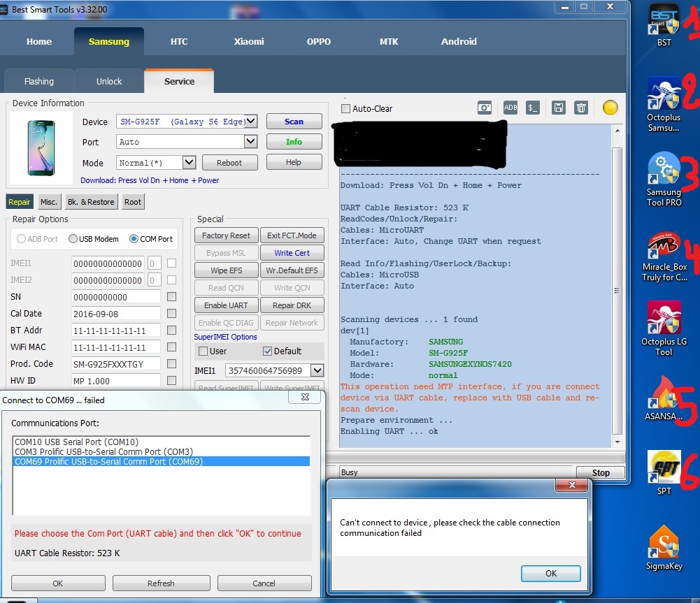Tick the WiFi MAC checkbox
This screenshot has height=603, width=700.
(171, 347)
